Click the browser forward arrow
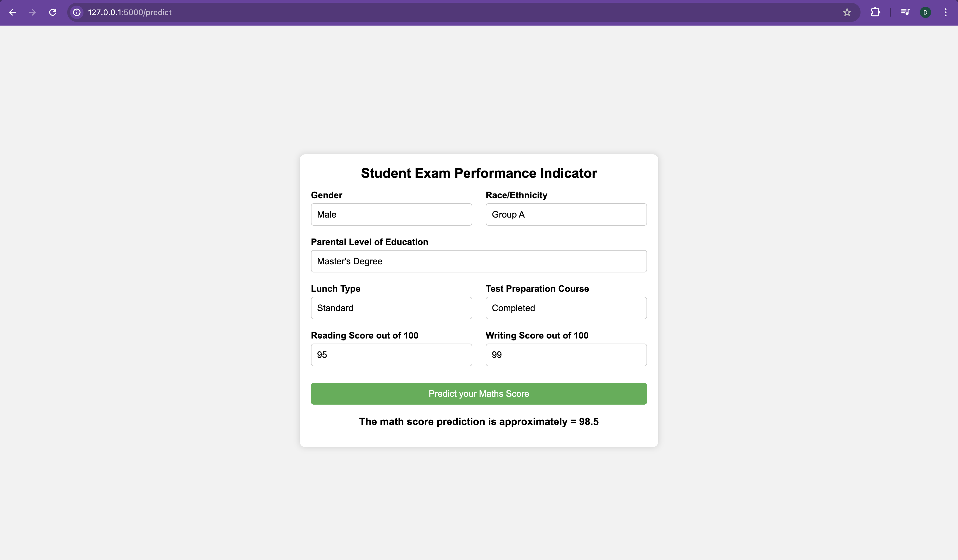The image size is (958, 560). click(x=33, y=12)
